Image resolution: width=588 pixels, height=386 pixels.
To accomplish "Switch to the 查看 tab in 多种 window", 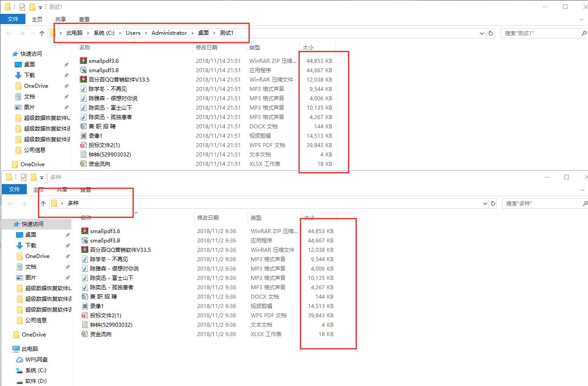I will coord(86,189).
